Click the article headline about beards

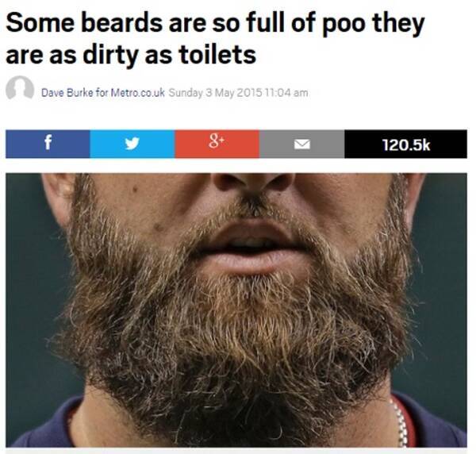pos(215,39)
